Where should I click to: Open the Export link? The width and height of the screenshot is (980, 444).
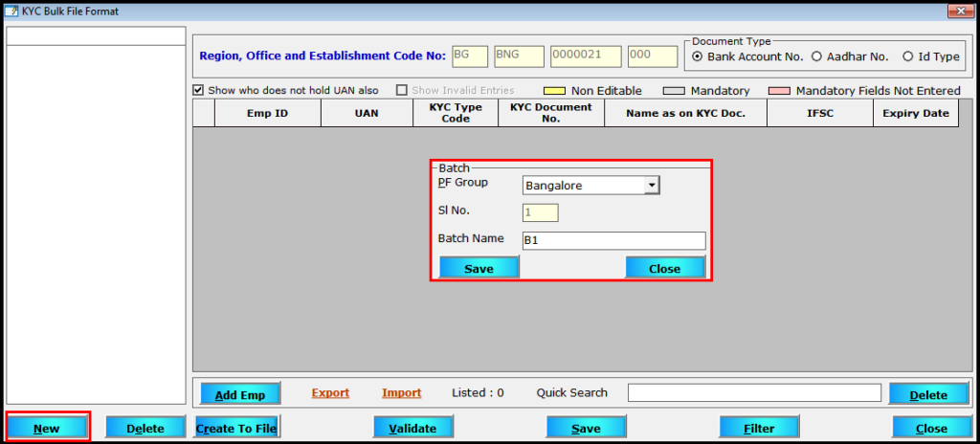point(330,392)
